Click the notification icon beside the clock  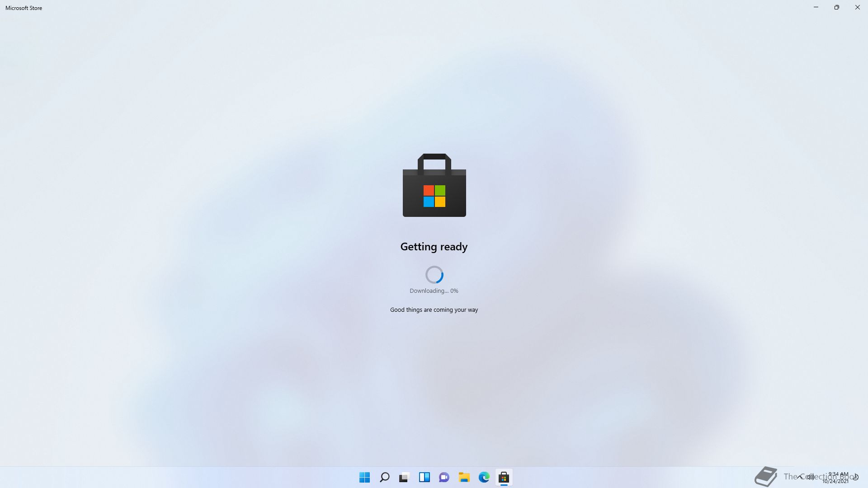[x=855, y=477]
